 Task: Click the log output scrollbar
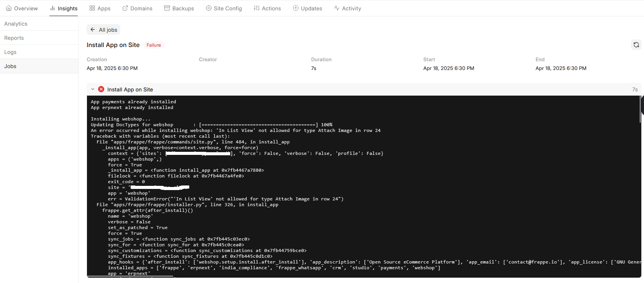640,109
